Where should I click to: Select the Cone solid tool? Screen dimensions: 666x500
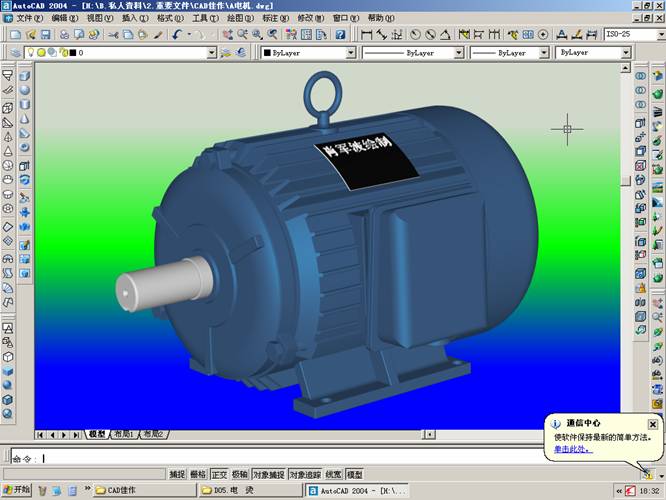click(x=25, y=119)
